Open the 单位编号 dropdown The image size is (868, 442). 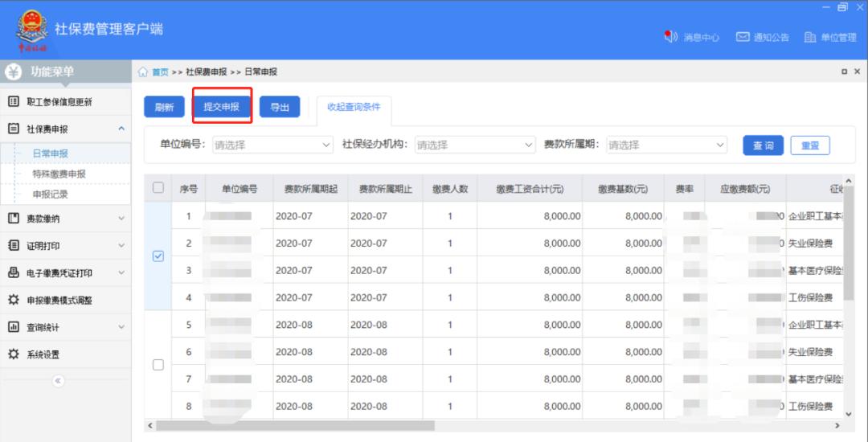pyautogui.click(x=272, y=145)
